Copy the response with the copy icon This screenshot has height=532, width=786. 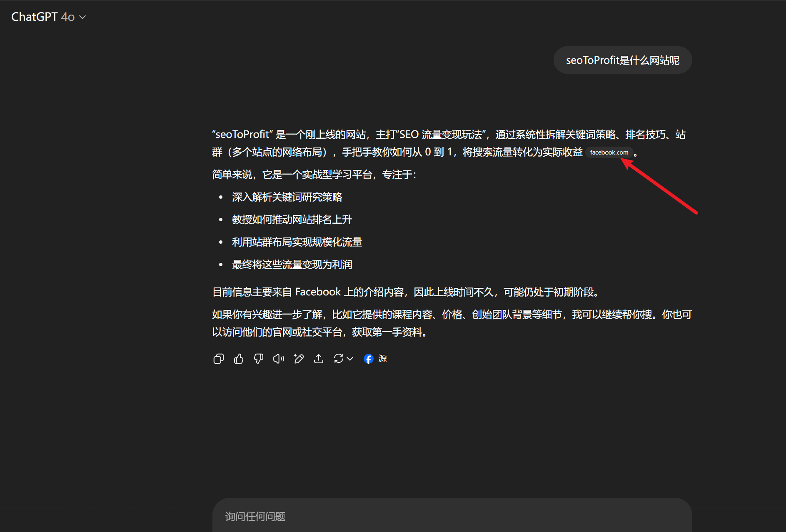coord(219,359)
